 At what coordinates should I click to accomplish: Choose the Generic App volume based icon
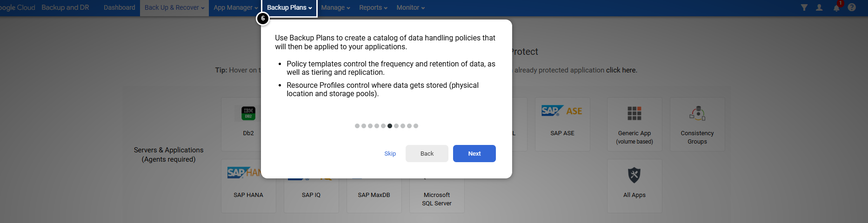tap(634, 113)
